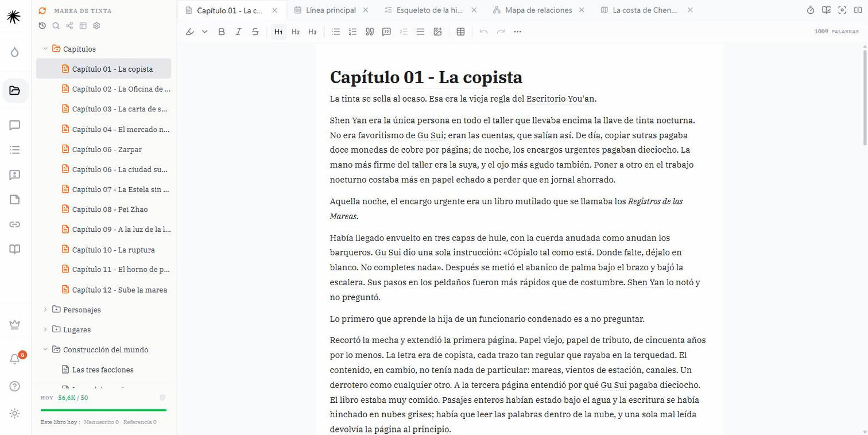Open the highlighter options dropdown arrow
Image resolution: width=868 pixels, height=435 pixels.
204,32
